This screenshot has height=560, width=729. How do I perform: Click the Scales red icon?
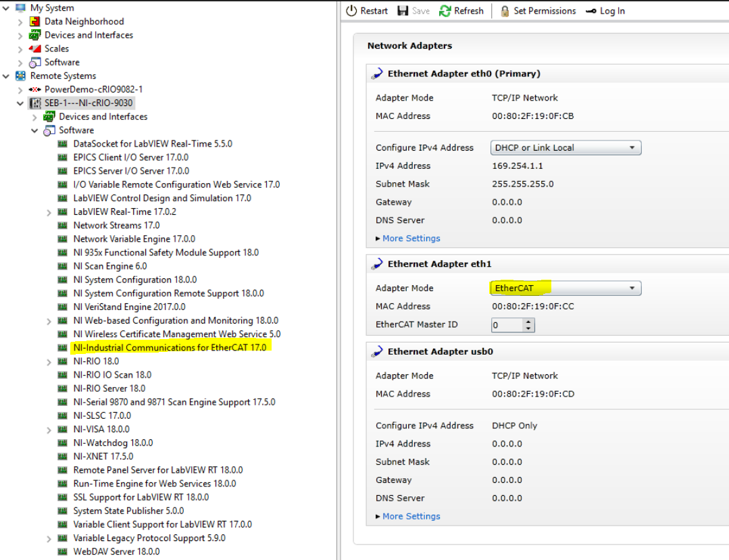click(x=35, y=49)
